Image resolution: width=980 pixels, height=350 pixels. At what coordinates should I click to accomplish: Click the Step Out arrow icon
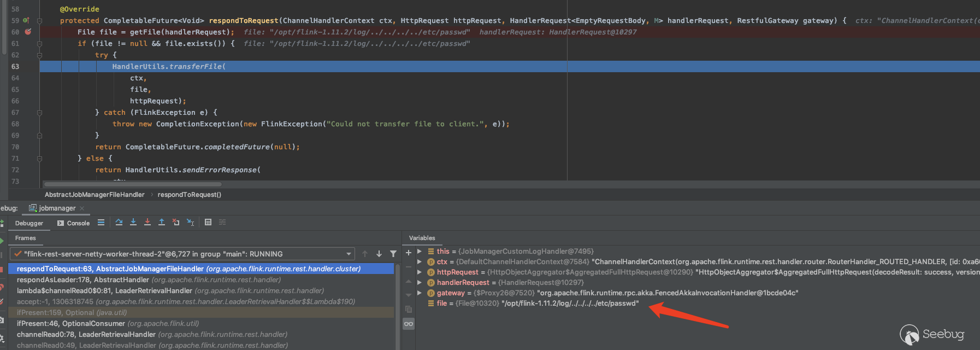tap(162, 222)
